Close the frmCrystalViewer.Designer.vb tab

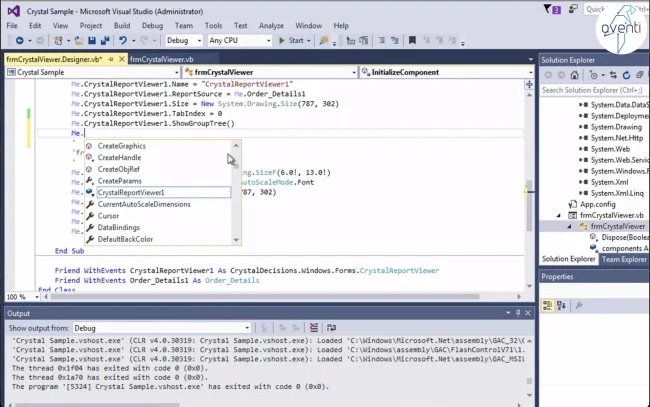pos(121,59)
